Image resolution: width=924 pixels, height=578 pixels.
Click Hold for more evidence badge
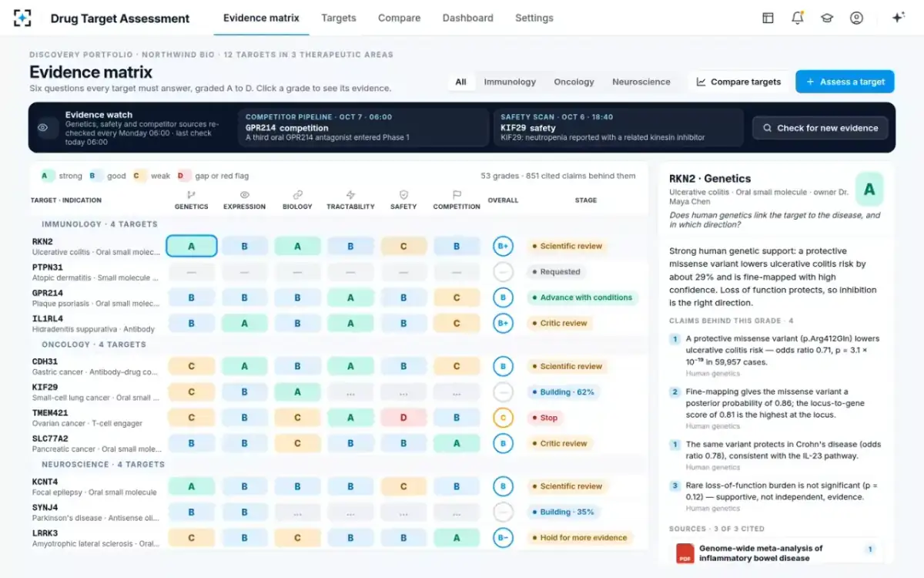tap(580, 538)
